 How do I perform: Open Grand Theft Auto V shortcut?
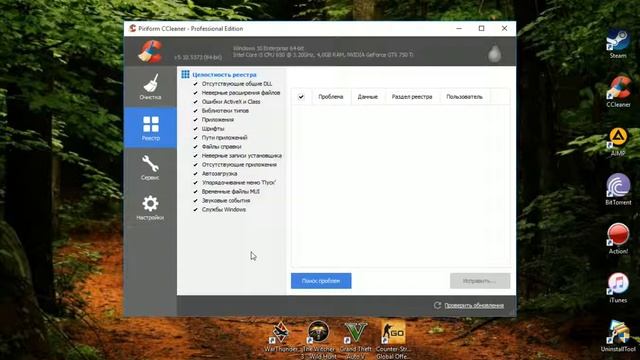(x=356, y=340)
